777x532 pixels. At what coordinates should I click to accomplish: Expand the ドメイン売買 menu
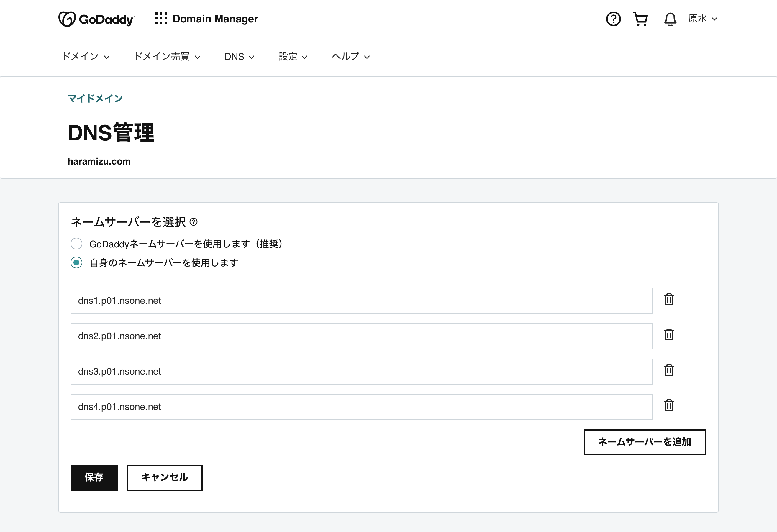pyautogui.click(x=167, y=57)
